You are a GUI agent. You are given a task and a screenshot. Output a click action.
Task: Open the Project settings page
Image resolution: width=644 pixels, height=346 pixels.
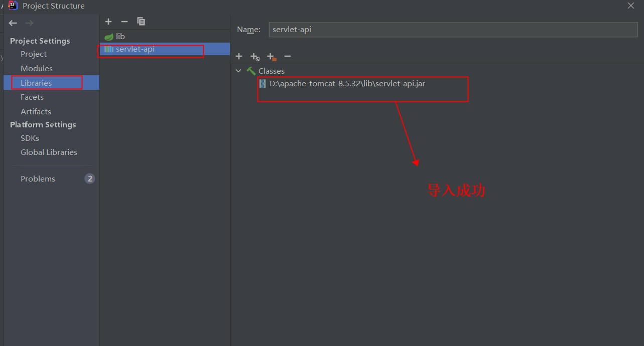[34, 54]
